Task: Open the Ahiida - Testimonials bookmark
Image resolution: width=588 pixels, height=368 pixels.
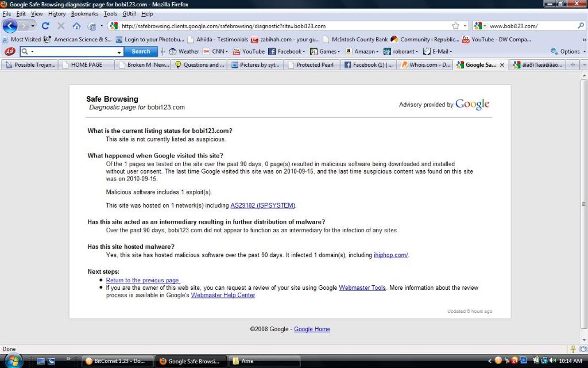Action: click(218, 39)
